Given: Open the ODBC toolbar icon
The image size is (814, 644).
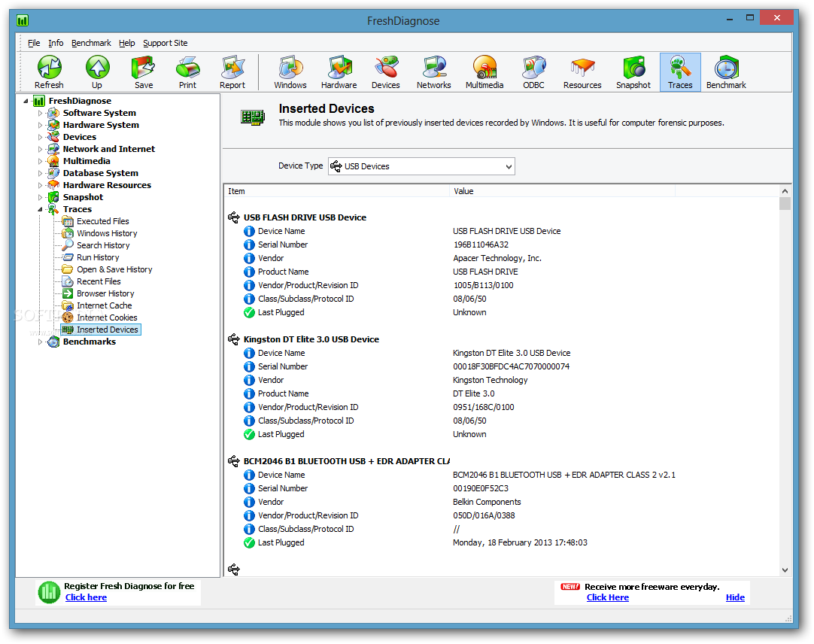Looking at the screenshot, I should [x=533, y=72].
